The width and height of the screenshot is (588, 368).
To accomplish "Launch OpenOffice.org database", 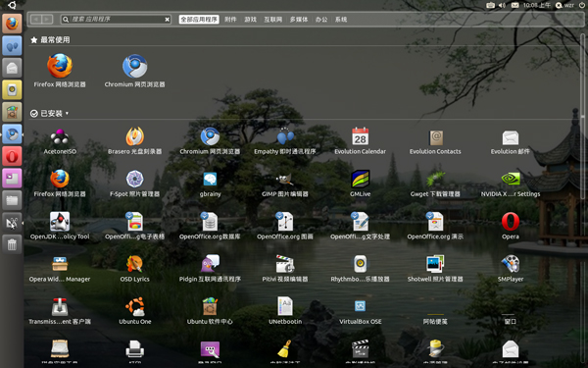I will tap(210, 227).
